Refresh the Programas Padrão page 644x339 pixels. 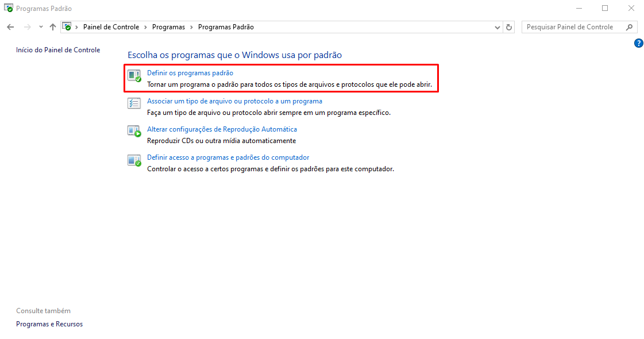click(509, 27)
